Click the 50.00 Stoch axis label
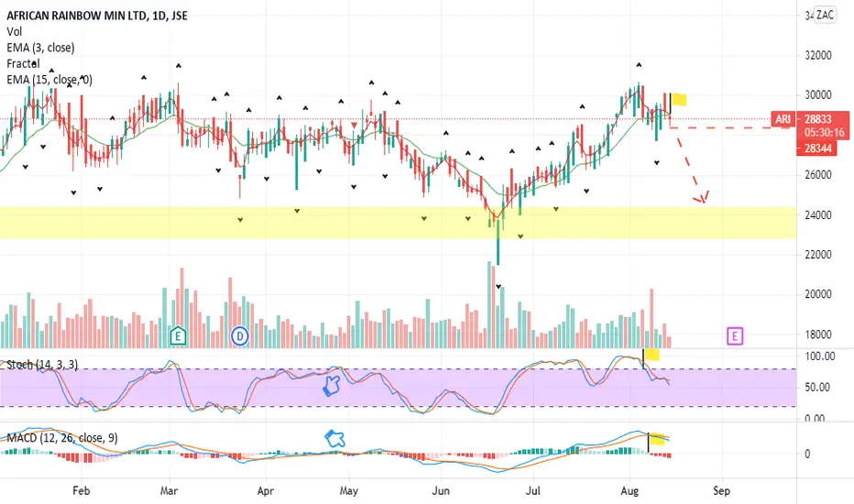Viewport: 854px width, 504px height. pyautogui.click(x=817, y=388)
